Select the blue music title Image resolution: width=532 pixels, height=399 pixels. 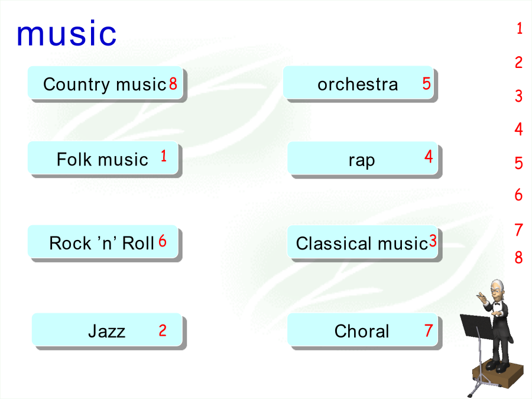(x=66, y=33)
